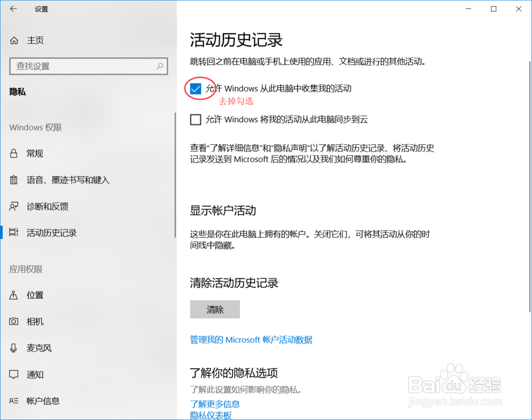
Task: Close the 设置 window
Action: [x=519, y=9]
